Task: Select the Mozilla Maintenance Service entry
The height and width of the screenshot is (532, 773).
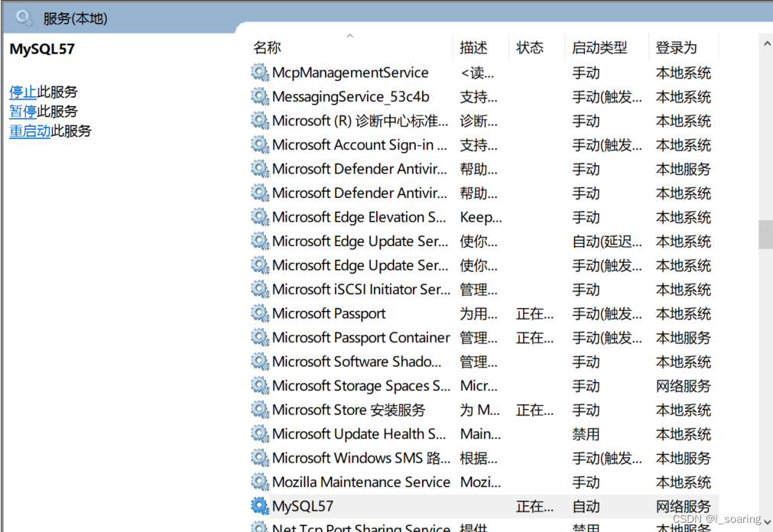Action: [x=361, y=482]
